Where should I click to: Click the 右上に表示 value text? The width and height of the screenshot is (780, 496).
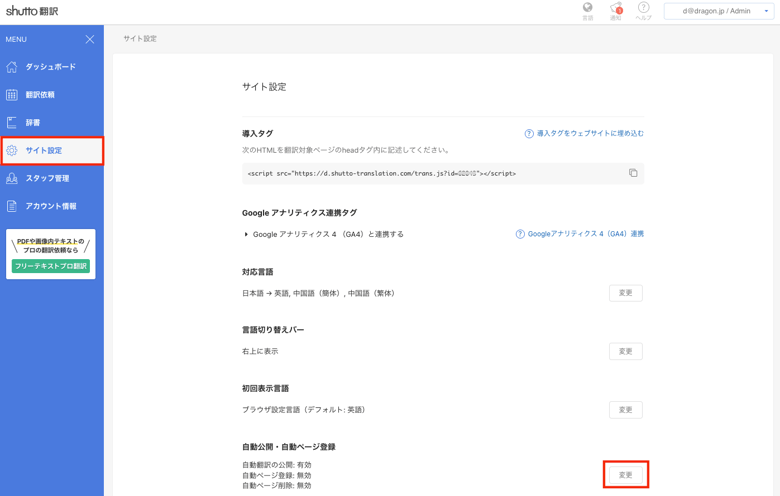pyautogui.click(x=260, y=351)
